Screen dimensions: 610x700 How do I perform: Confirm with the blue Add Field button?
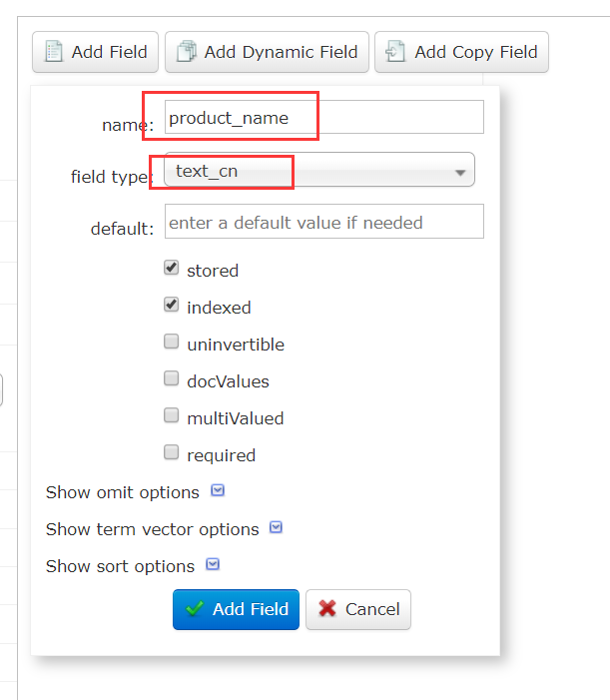tap(236, 609)
